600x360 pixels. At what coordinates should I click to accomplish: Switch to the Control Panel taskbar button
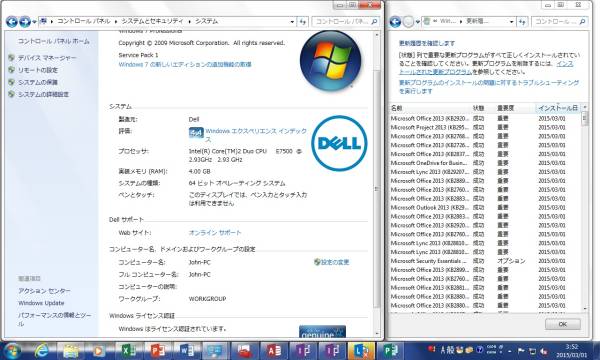click(215, 350)
